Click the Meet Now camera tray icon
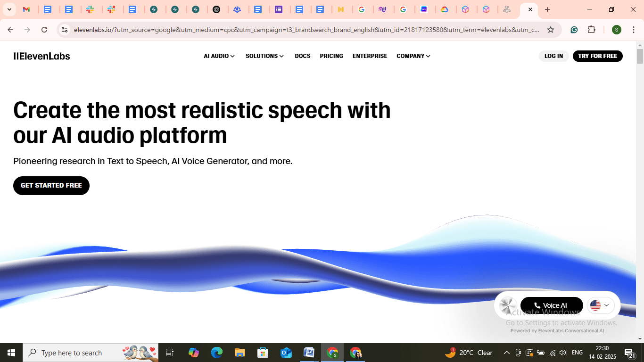 pos(518,353)
